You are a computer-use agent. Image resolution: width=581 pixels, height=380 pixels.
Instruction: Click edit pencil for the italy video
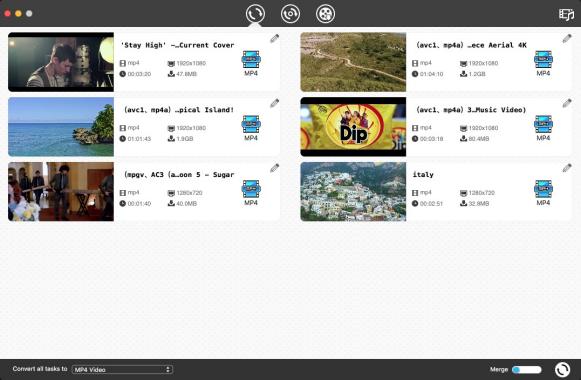tap(567, 168)
